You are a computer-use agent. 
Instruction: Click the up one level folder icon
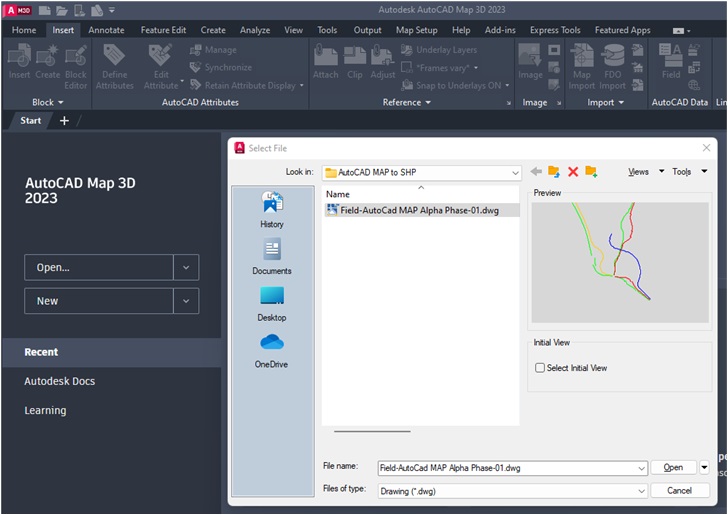point(554,171)
